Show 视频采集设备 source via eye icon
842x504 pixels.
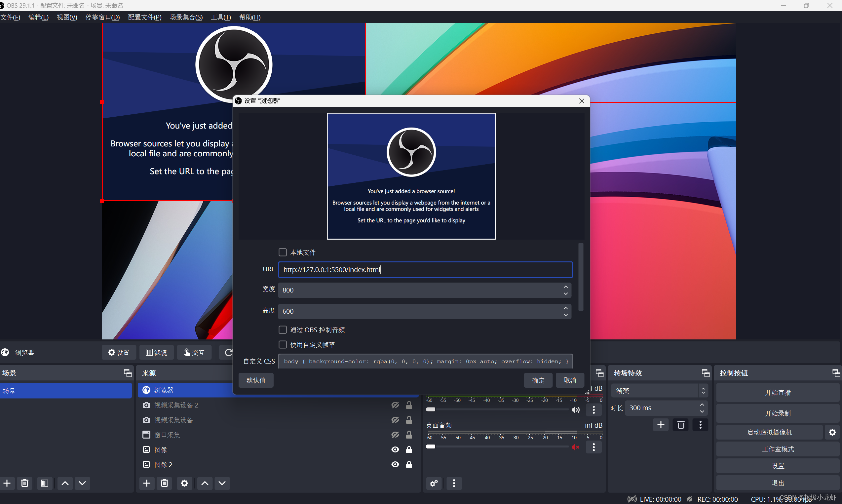[x=395, y=420]
